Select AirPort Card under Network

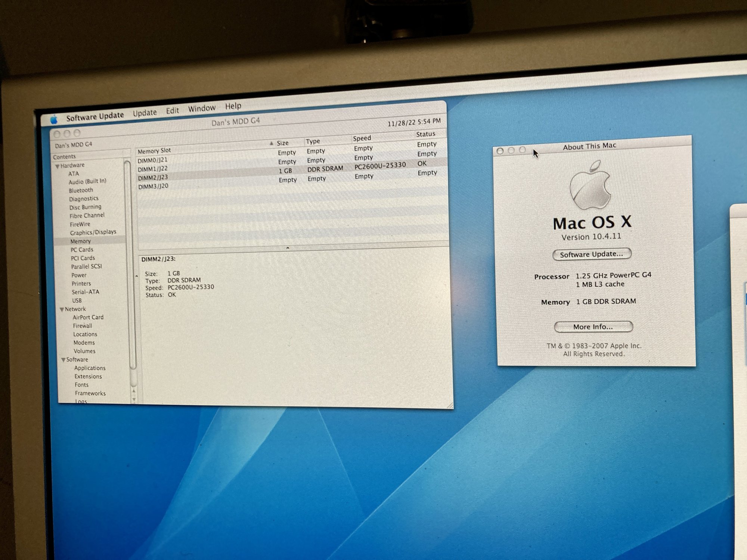(x=88, y=317)
